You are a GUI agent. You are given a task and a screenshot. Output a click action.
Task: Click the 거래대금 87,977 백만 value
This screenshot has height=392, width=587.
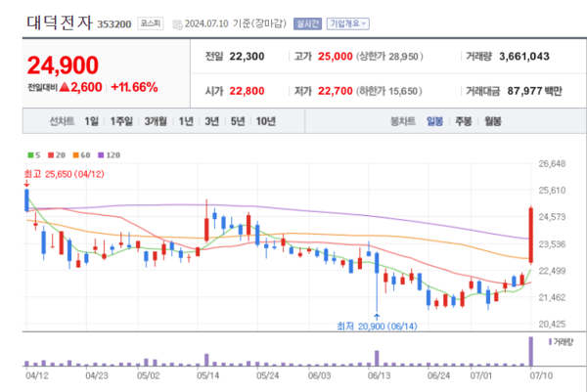pos(534,91)
